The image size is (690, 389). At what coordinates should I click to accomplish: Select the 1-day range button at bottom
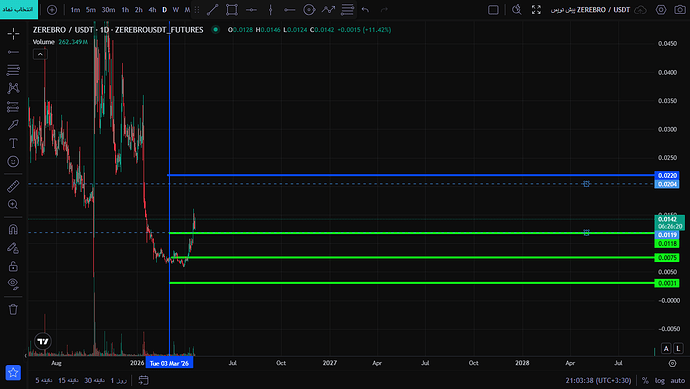tap(119, 380)
